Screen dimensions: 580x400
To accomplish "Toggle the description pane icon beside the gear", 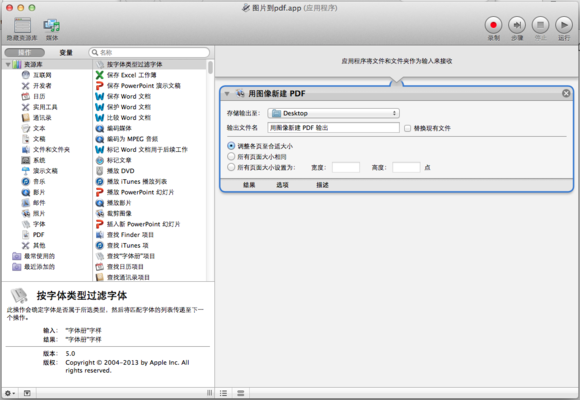I will pyautogui.click(x=27, y=393).
